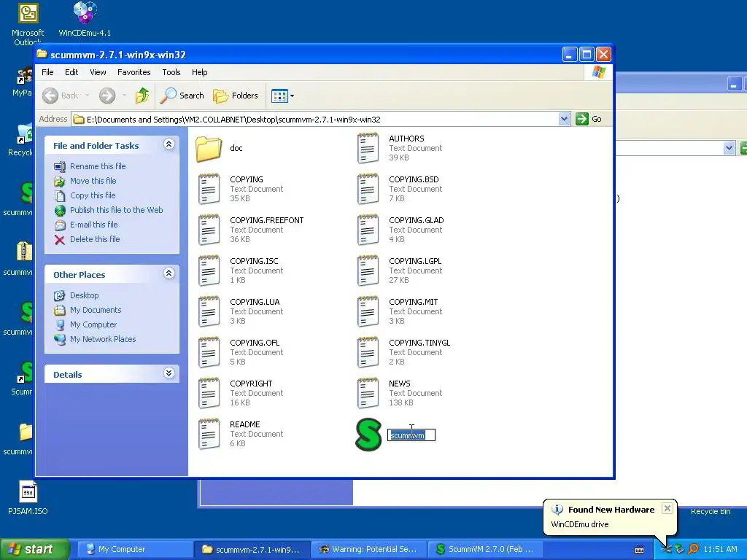
Task: Expand the Address bar dropdown
Action: pyautogui.click(x=564, y=119)
